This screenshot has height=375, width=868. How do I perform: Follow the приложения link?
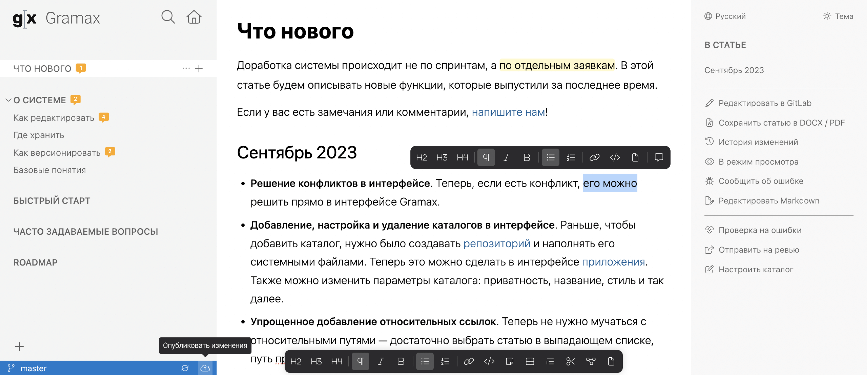click(613, 262)
